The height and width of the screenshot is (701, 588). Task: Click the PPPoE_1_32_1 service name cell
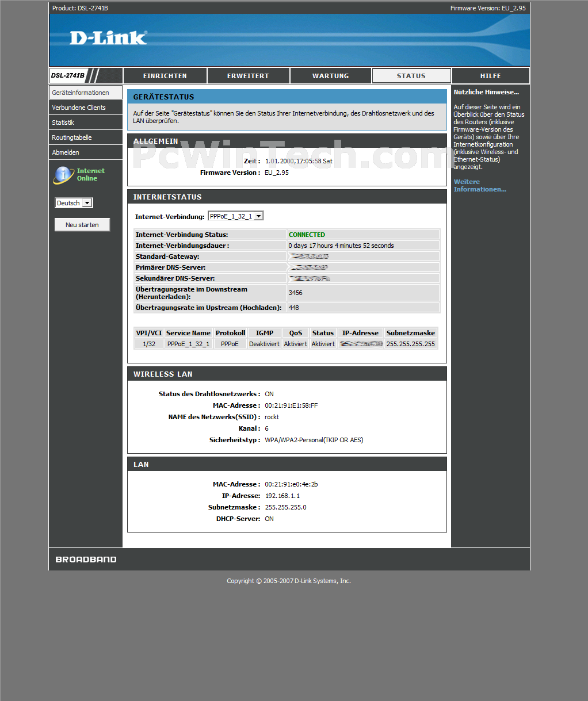point(189,344)
